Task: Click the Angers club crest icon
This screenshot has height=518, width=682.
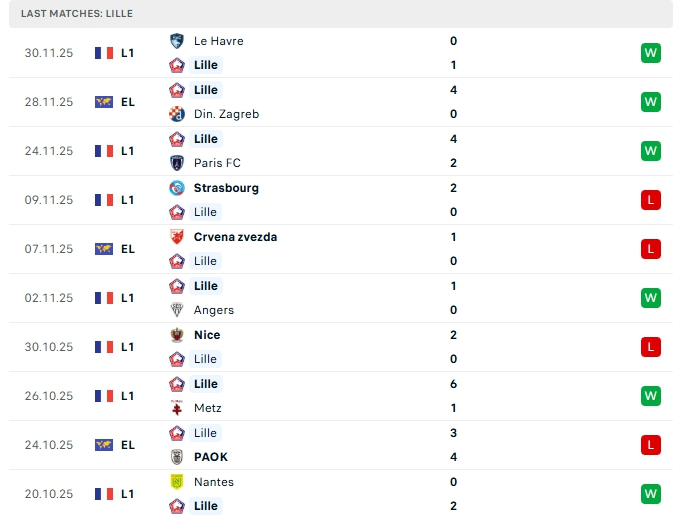Action: [x=177, y=310]
